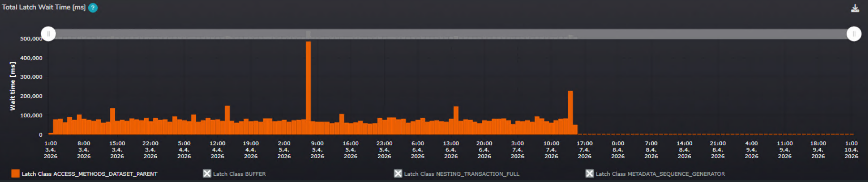Click the help question mark icon

[x=93, y=8]
